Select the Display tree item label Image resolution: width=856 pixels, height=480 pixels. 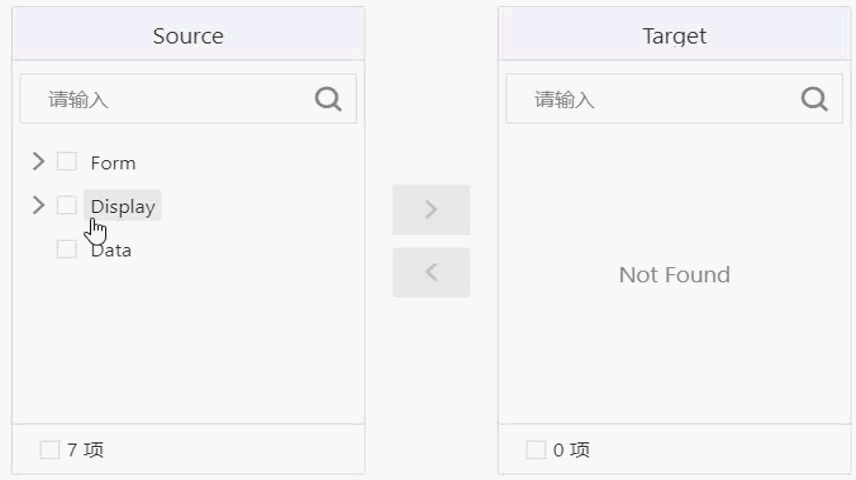point(123,206)
